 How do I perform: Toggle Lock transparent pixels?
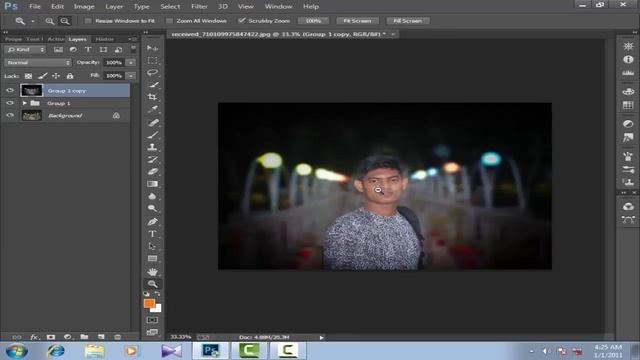[x=28, y=76]
